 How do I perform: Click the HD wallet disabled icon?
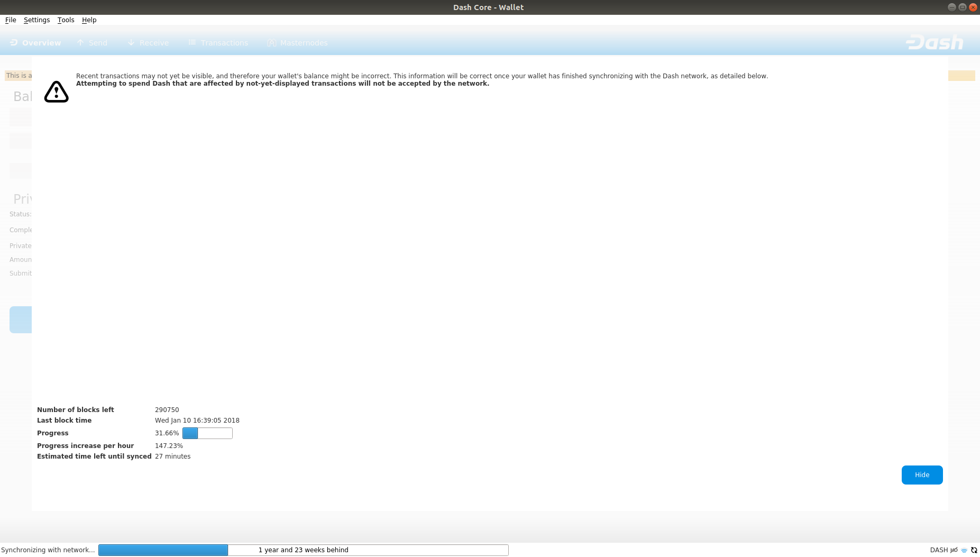tap(954, 550)
